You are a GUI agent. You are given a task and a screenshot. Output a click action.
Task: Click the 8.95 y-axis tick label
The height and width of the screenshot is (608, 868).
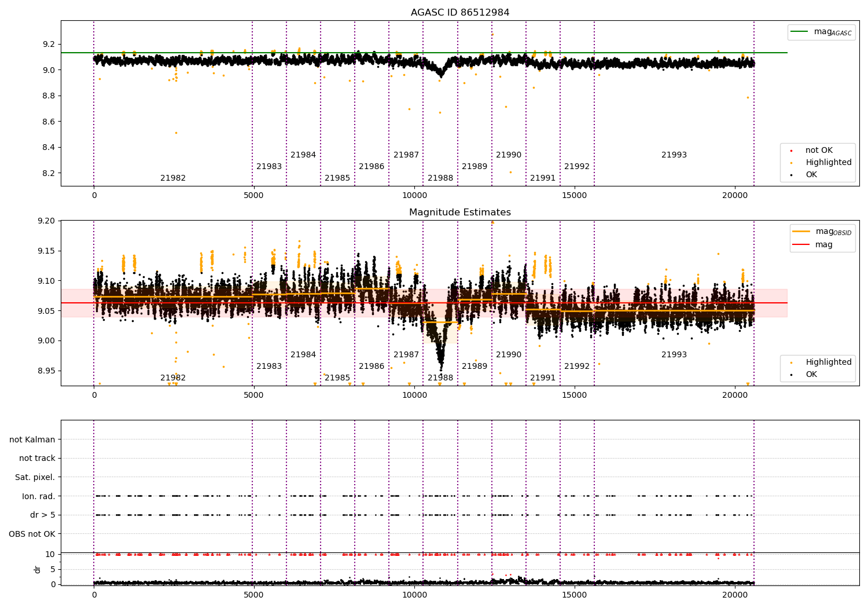click(46, 371)
